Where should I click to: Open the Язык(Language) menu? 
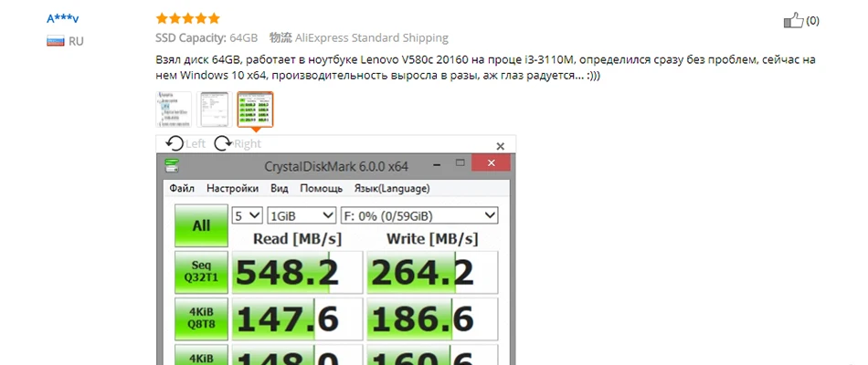[x=392, y=188]
